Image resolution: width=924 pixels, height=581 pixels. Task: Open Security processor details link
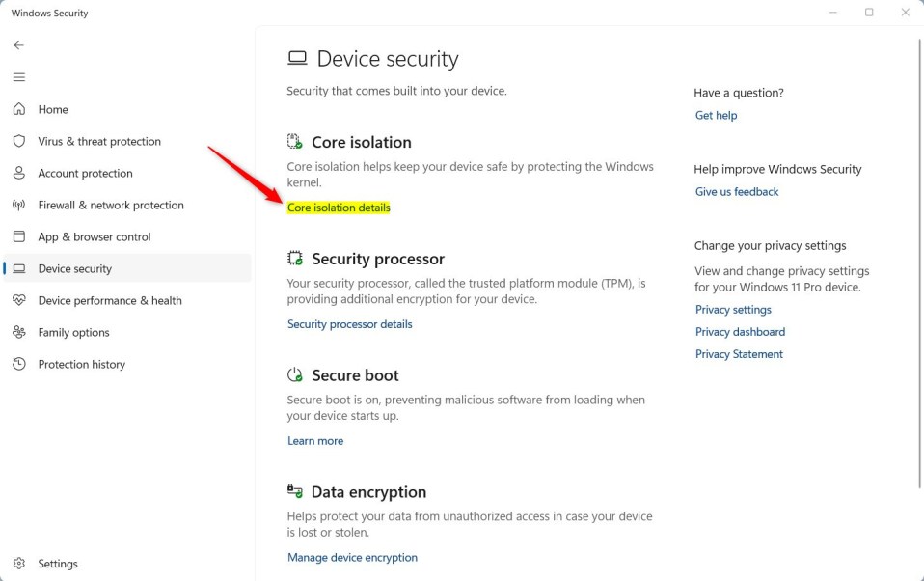point(350,324)
